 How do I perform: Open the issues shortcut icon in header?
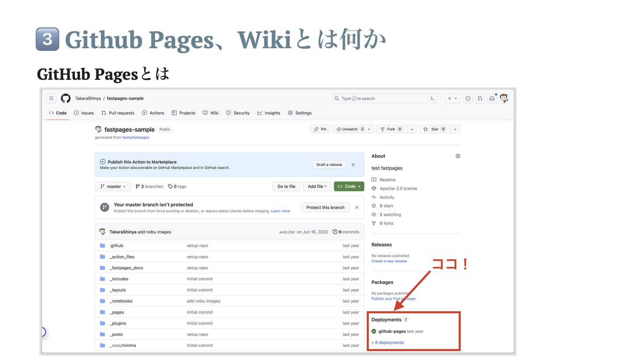click(x=468, y=99)
